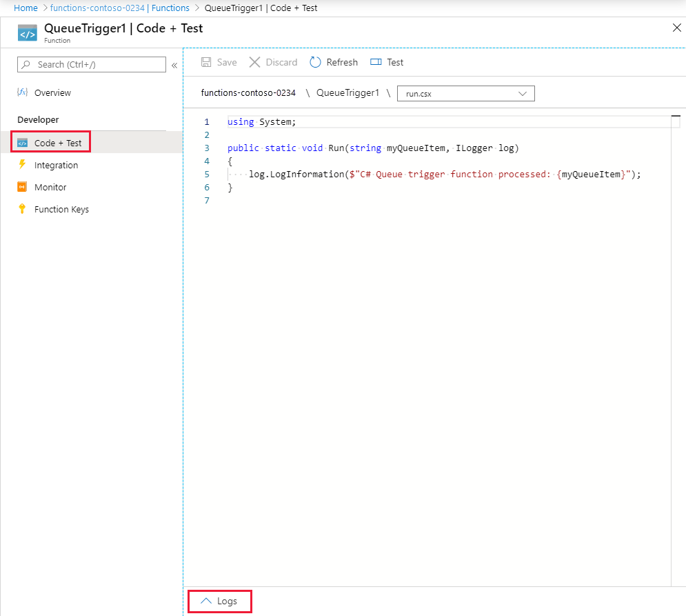Screen dimensions: 686x616
Task: Click the Overview icon in the sidebar
Action: 23,92
